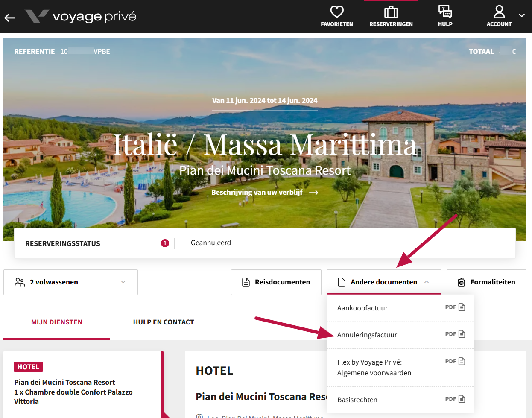The height and width of the screenshot is (418, 532).
Task: Expand the 2 volwassenen dropdown
Action: [70, 282]
